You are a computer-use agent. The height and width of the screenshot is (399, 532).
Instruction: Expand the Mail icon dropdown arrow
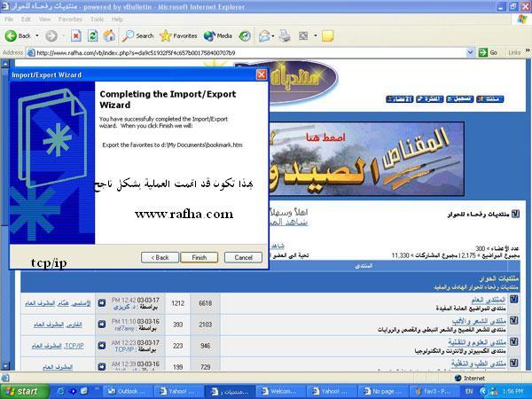(273, 35)
